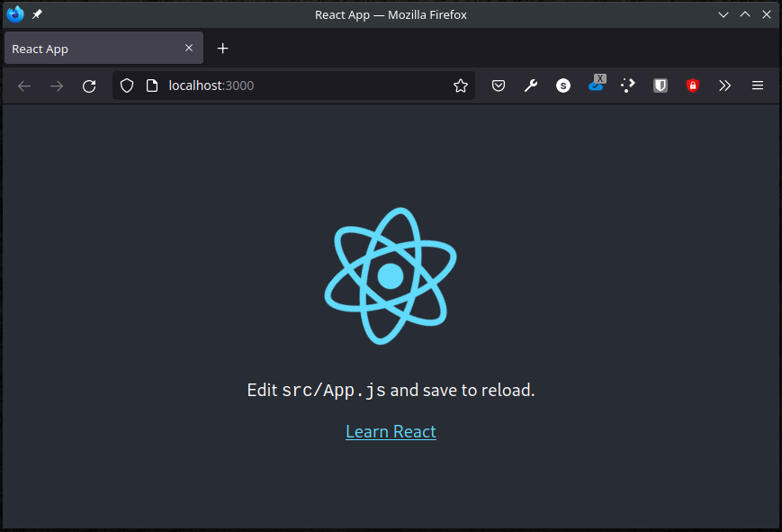Open the Firefox hamburger menu
The image size is (782, 532).
[758, 86]
